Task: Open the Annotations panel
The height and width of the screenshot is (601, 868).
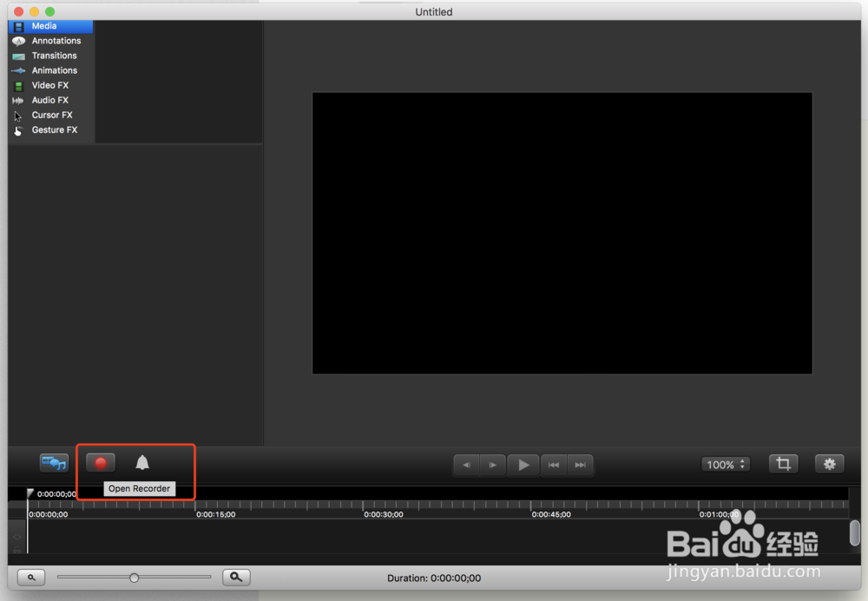Action: click(51, 41)
